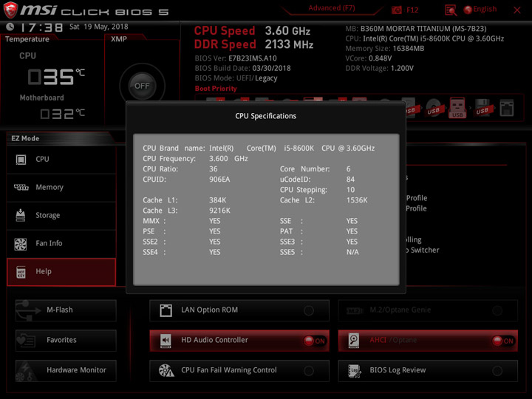The width and height of the screenshot is (532, 399).
Task: Select the USB floppy boot device icon
Action: [482, 108]
